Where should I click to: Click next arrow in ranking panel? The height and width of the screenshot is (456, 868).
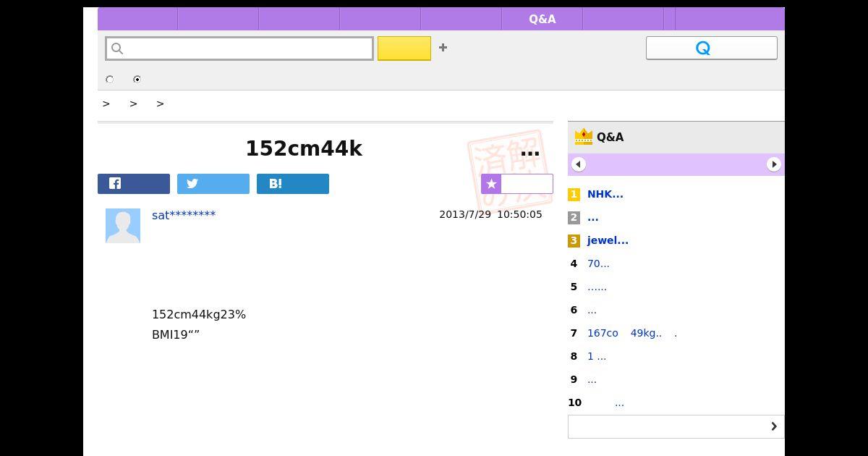tap(774, 164)
